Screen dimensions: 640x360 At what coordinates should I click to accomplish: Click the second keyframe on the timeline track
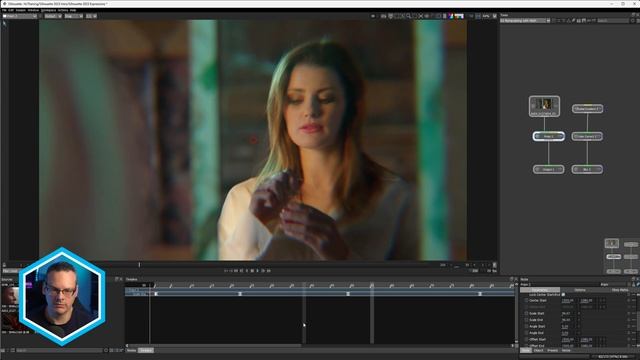coord(240,294)
